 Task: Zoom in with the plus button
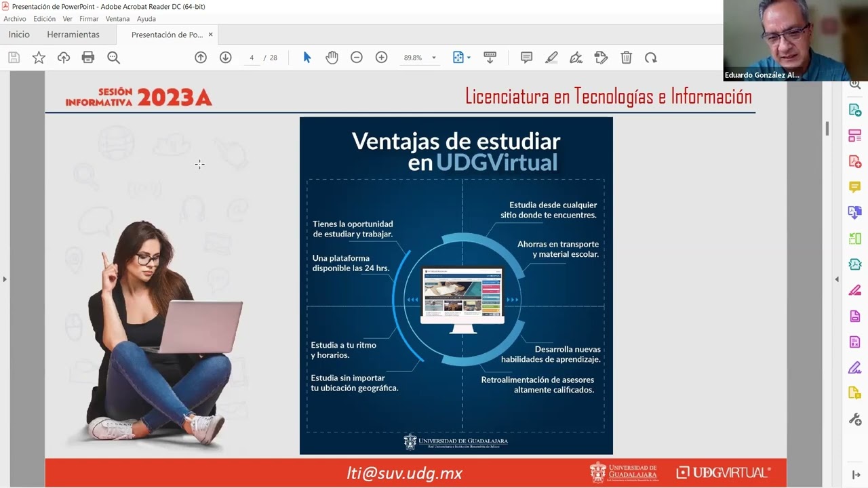click(382, 58)
